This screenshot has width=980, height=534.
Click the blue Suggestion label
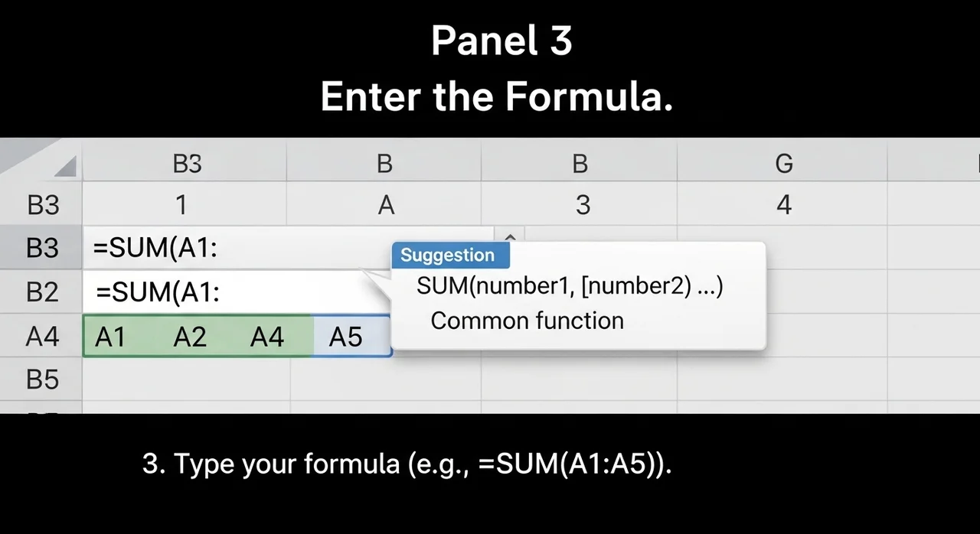click(448, 256)
